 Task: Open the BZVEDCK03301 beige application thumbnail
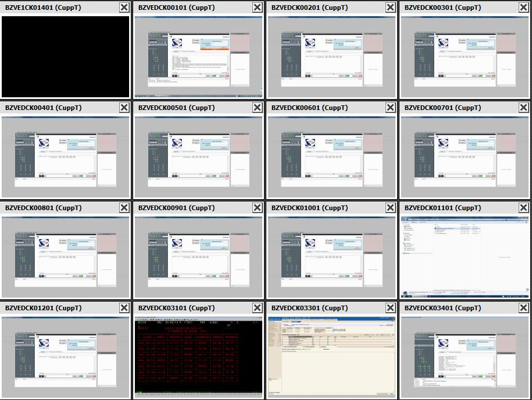click(x=332, y=357)
